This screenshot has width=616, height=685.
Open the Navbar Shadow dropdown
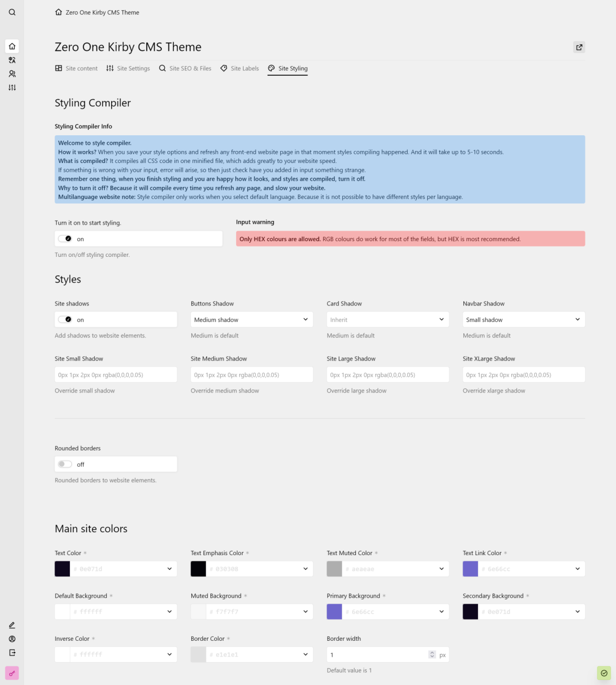click(523, 319)
